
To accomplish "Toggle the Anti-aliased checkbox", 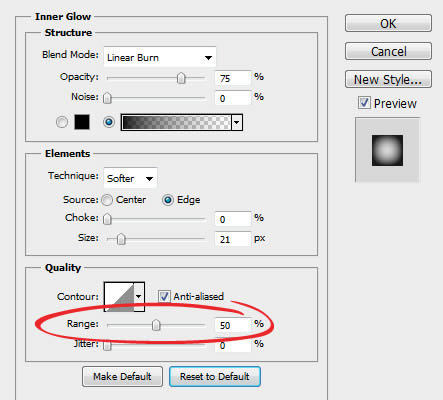I will click(x=164, y=296).
